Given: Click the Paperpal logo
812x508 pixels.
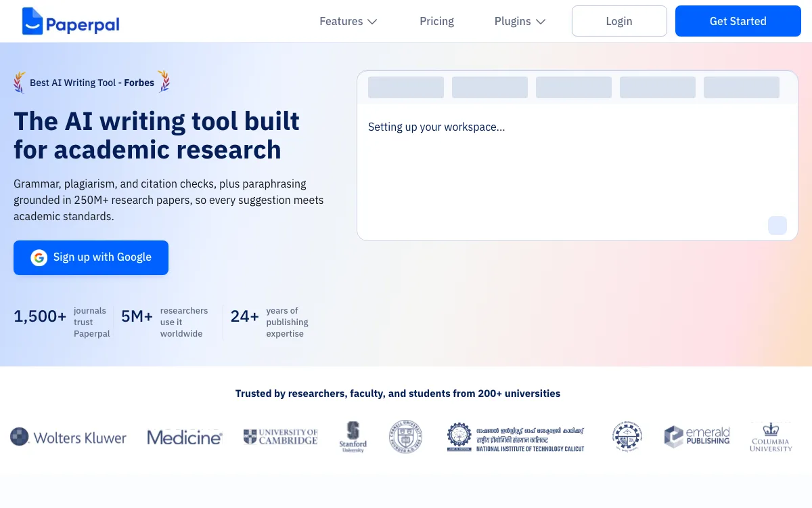Looking at the screenshot, I should click(x=70, y=21).
